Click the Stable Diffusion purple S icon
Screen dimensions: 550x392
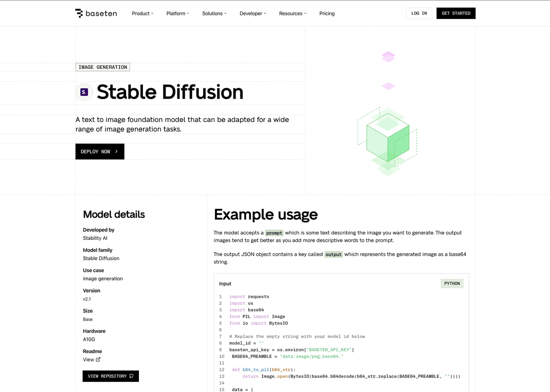(84, 92)
